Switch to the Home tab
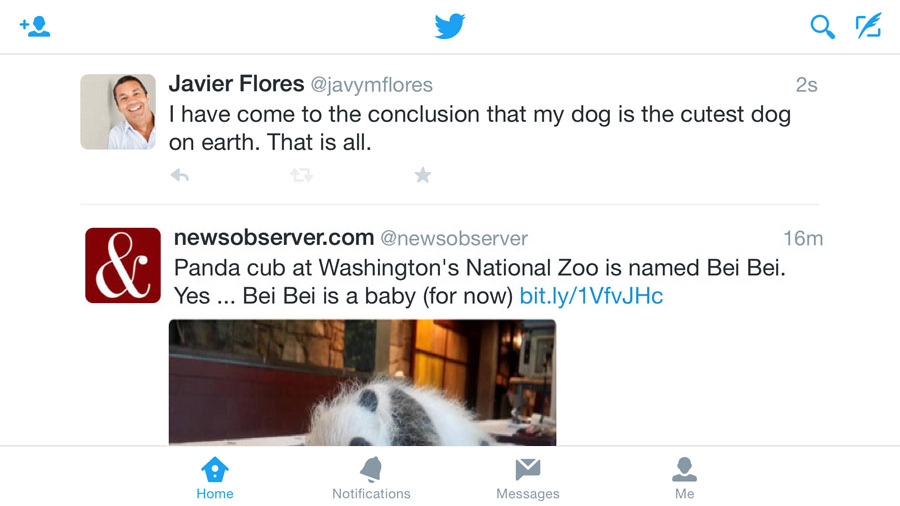Screen dimensions: 900x506 (x=215, y=478)
